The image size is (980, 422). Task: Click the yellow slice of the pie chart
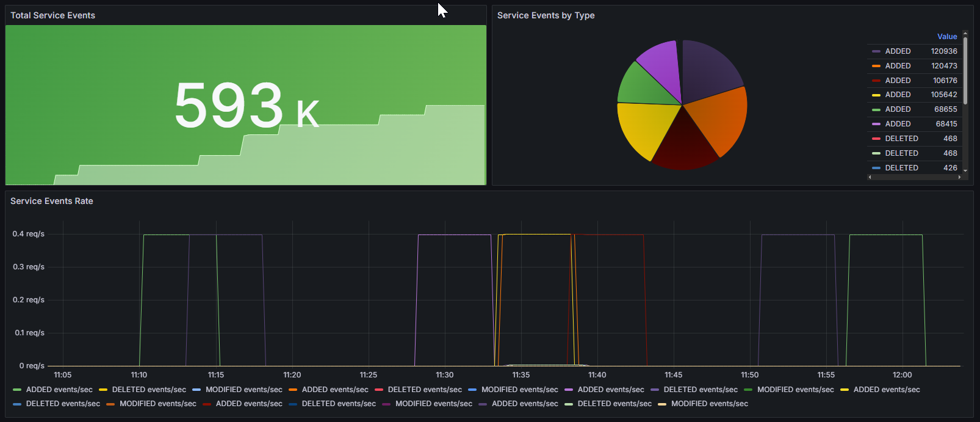[x=643, y=129]
